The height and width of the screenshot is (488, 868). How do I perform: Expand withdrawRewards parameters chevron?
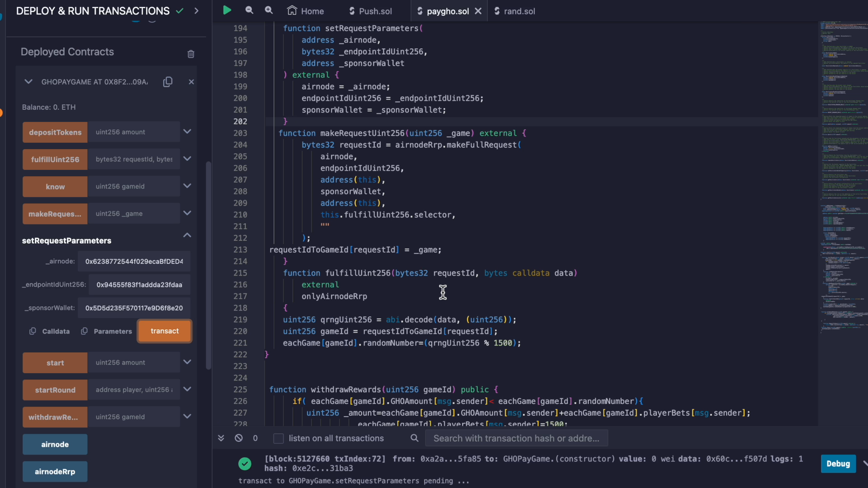[187, 416]
